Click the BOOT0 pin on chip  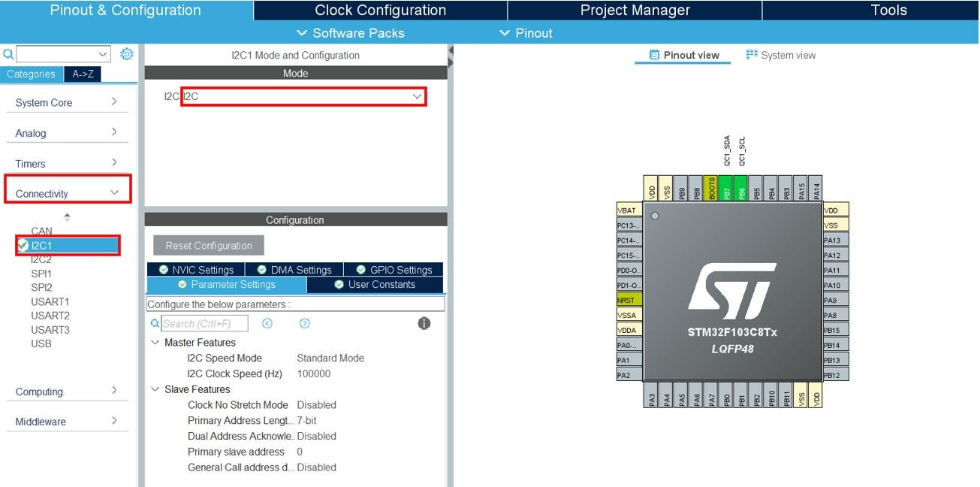tap(711, 187)
